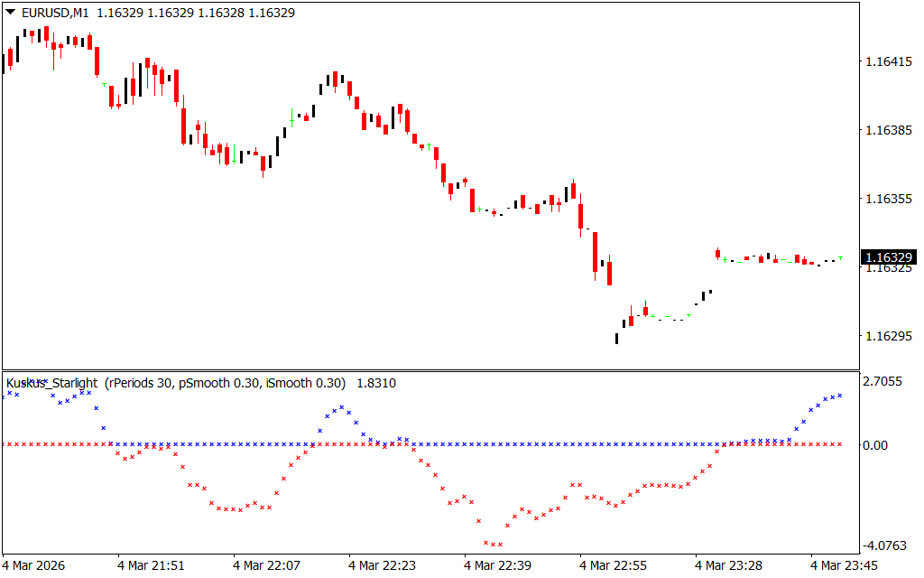The image size is (924, 578).
Task: Click the 1.16415 price axis label
Action: coord(888,62)
